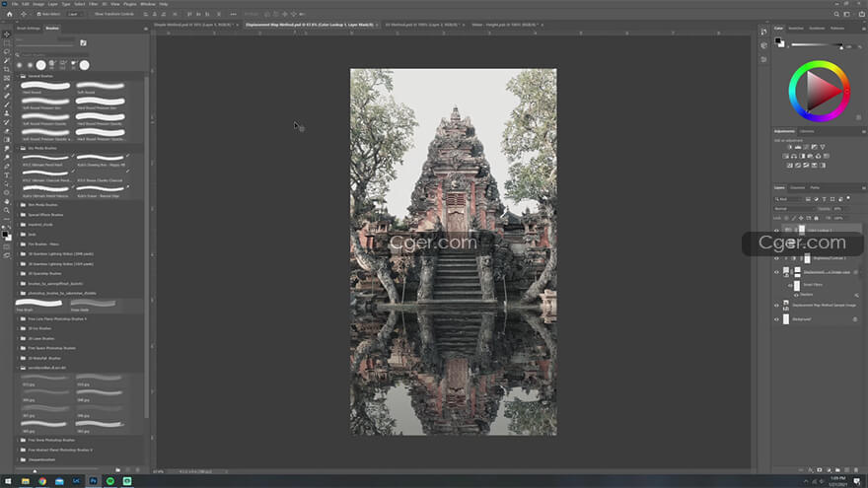Viewport: 868px width, 488px height.
Task: Hide the Background layer
Action: [776, 319]
